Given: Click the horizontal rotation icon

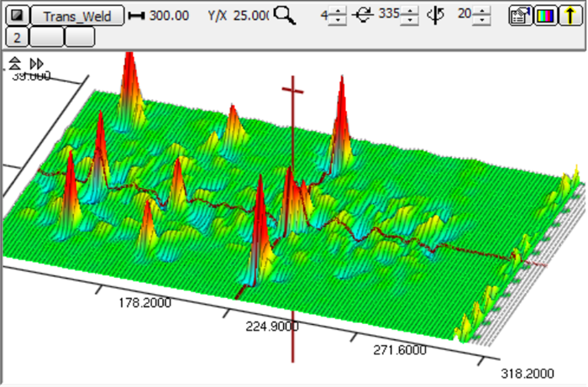Looking at the screenshot, I should click(x=364, y=15).
